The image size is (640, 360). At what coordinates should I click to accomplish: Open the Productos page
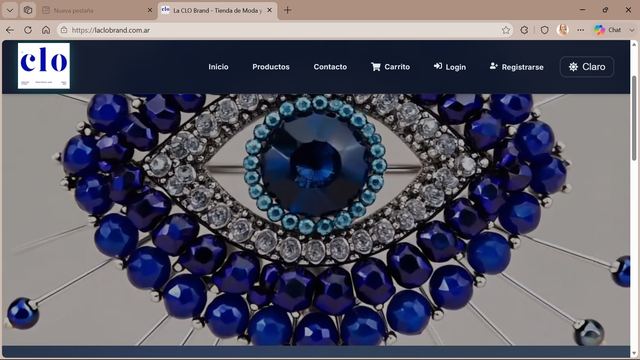point(271,67)
